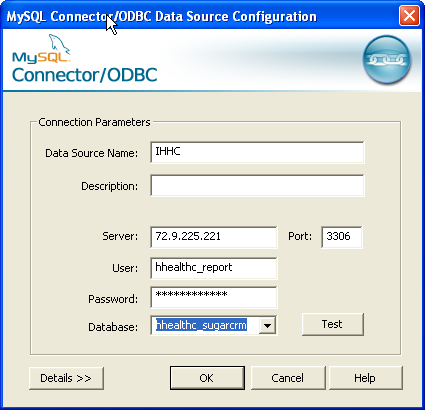Click the chain-link connector icon in banner

387,59
